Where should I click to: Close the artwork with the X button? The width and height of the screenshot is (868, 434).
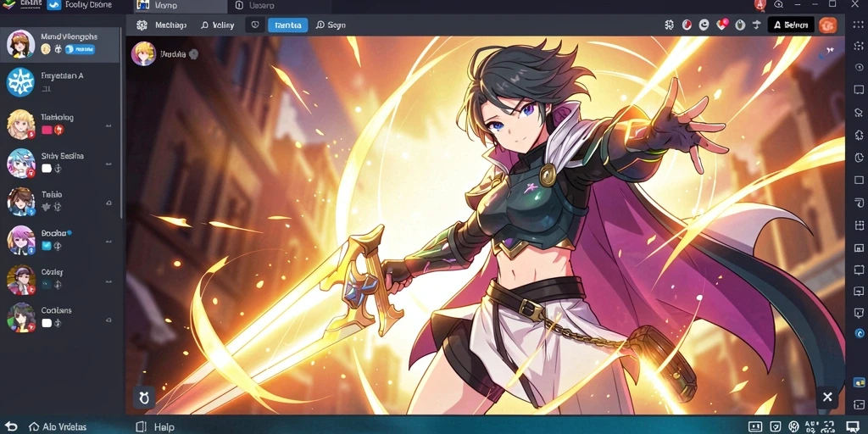[827, 397]
